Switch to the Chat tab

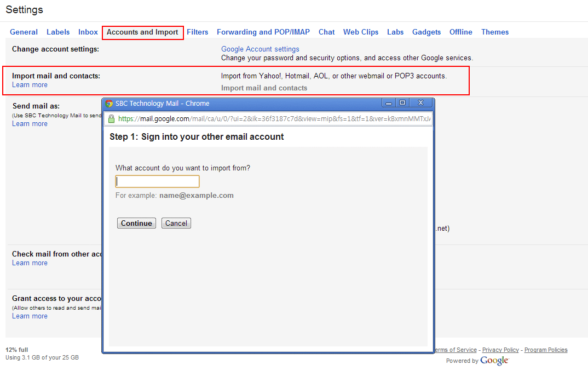(327, 32)
